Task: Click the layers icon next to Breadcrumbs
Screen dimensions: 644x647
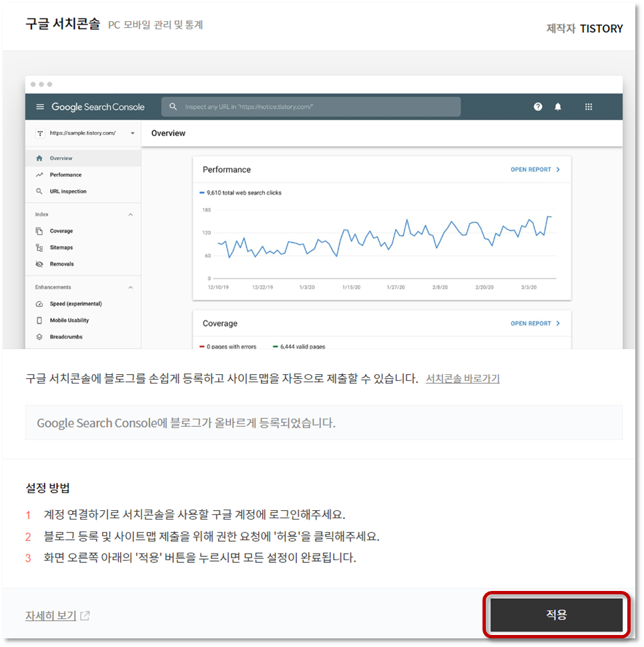Action: click(x=39, y=337)
